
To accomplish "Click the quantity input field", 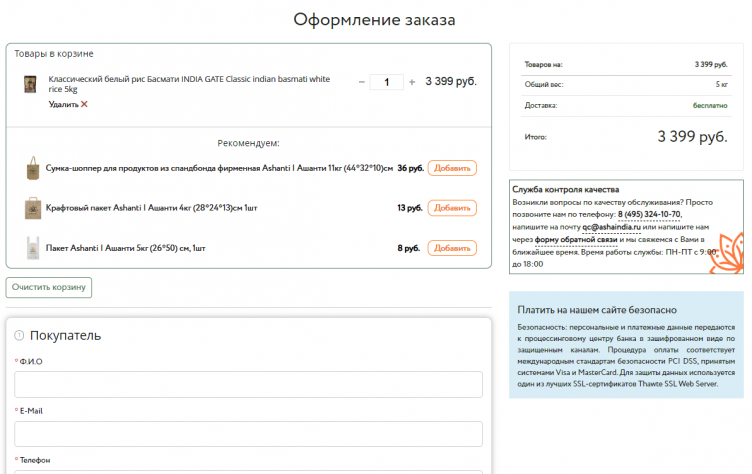I will click(x=386, y=82).
